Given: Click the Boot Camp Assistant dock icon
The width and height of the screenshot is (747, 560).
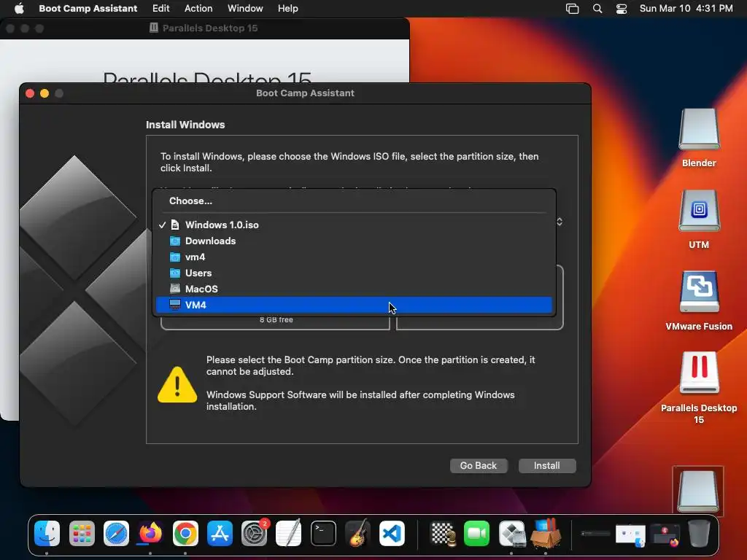Looking at the screenshot, I should (511, 533).
